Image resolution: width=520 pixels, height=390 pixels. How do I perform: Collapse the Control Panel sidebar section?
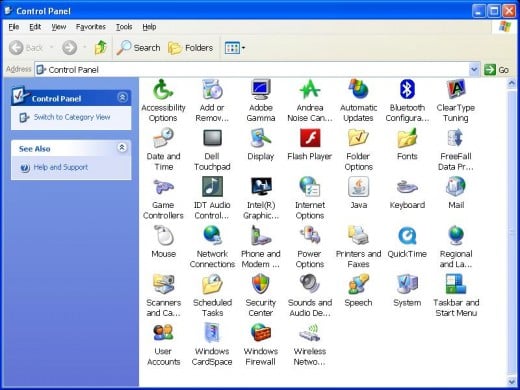[122, 97]
